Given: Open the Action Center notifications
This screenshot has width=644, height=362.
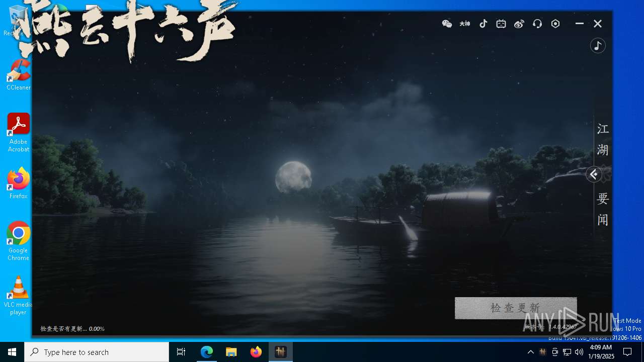Looking at the screenshot, I should point(627,352).
